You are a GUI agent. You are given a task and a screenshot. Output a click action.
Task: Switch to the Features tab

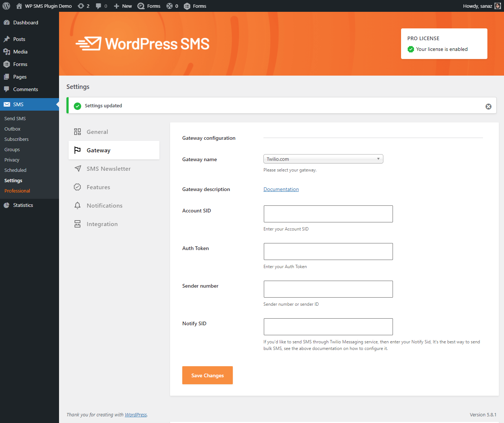(x=114, y=187)
